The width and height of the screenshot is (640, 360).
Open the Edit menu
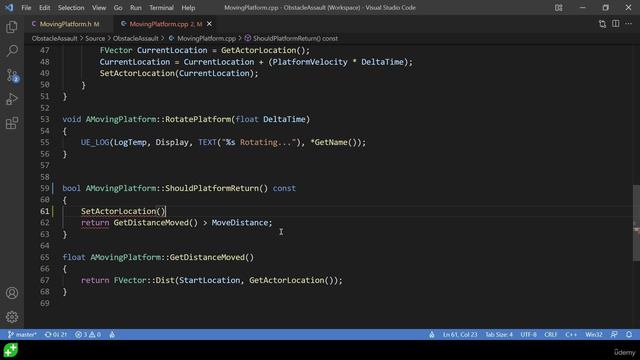[x=44, y=8]
